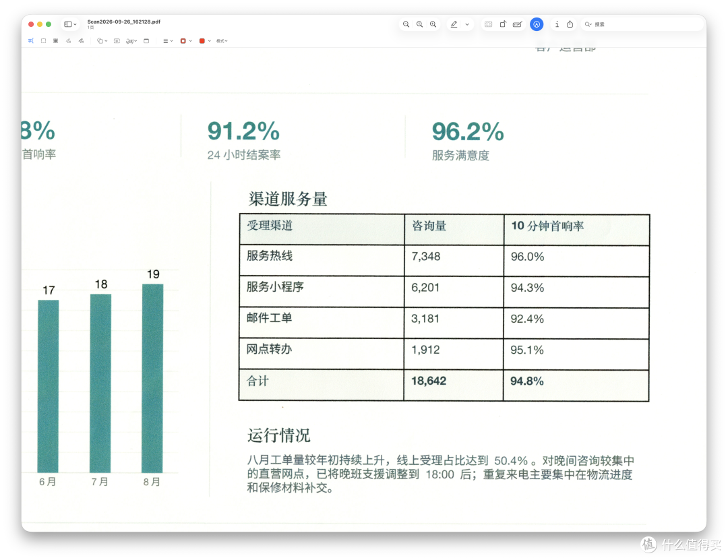
Task: Click the file title Scan2026-09-26_162128.pdf
Action: pyautogui.click(x=124, y=22)
